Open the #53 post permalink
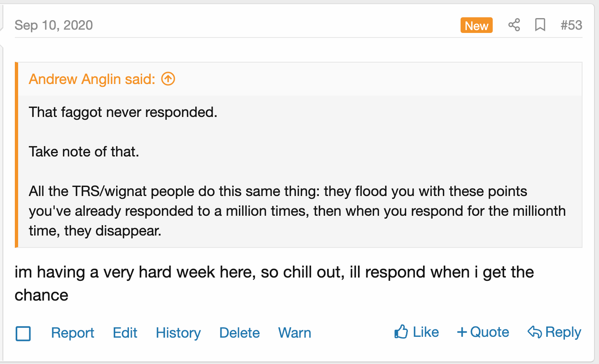 571,25
